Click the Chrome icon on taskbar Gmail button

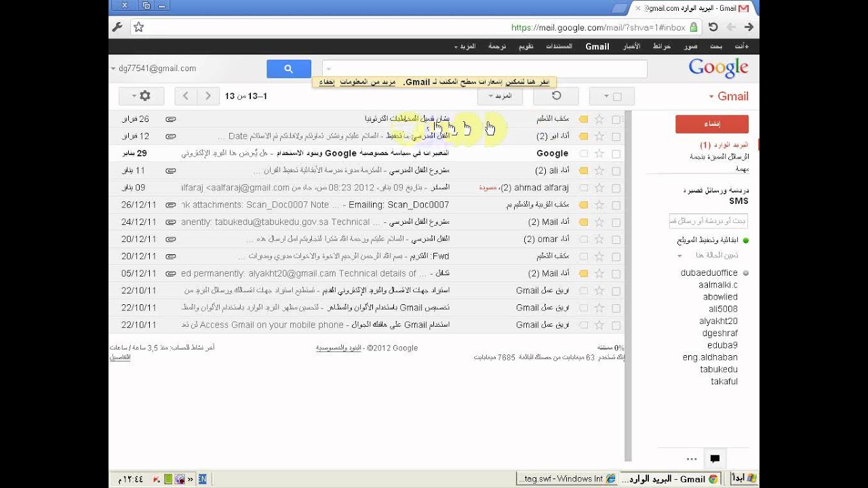713,479
